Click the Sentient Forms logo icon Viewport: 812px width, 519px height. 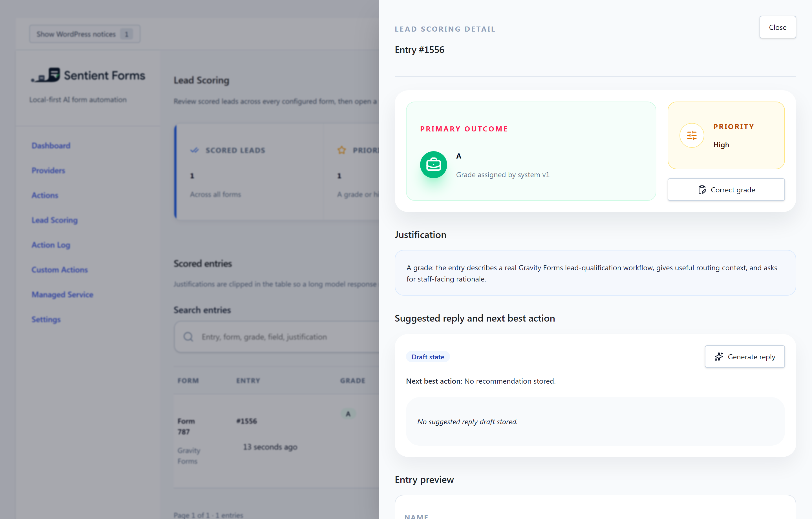(45, 75)
